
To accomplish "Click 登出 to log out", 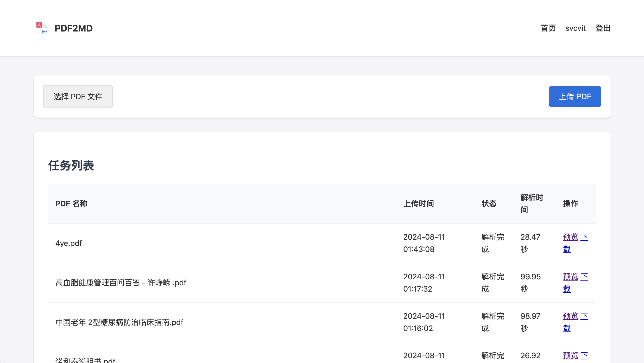I will pyautogui.click(x=603, y=28).
